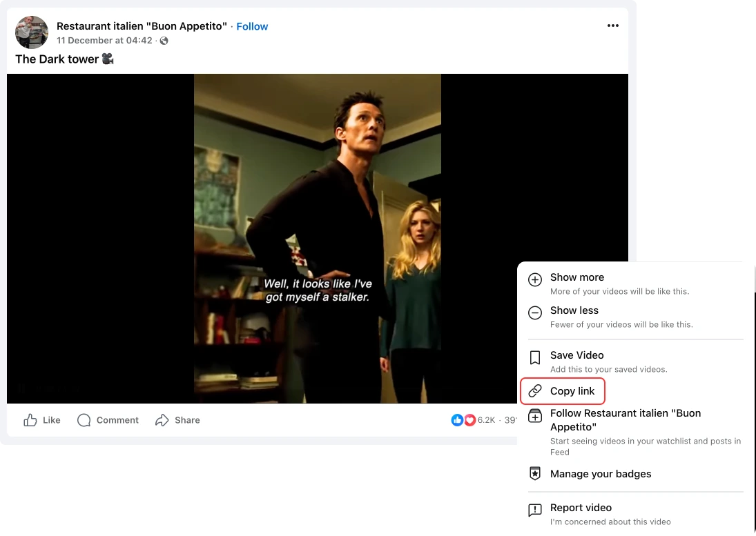Viewport: 756px width, 536px height.
Task: Open the Restaurant italien profile picture
Action: click(32, 32)
